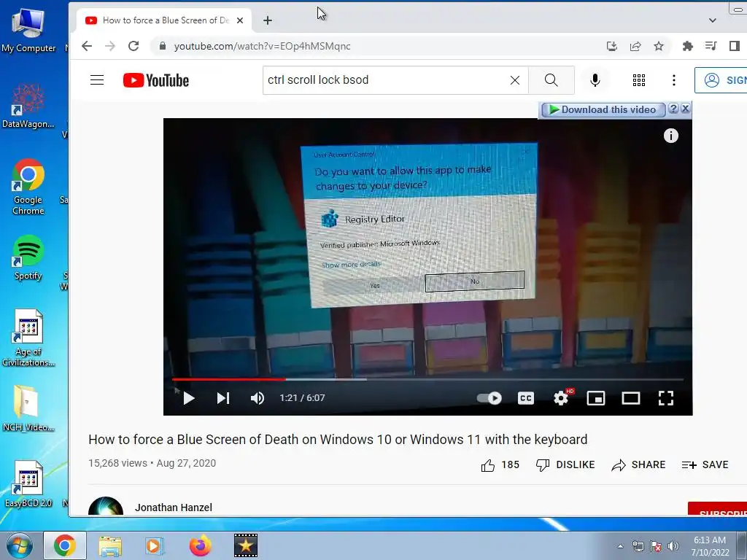Select the My Computer desktop icon
Image resolution: width=747 pixels, height=560 pixels.
pos(28,31)
